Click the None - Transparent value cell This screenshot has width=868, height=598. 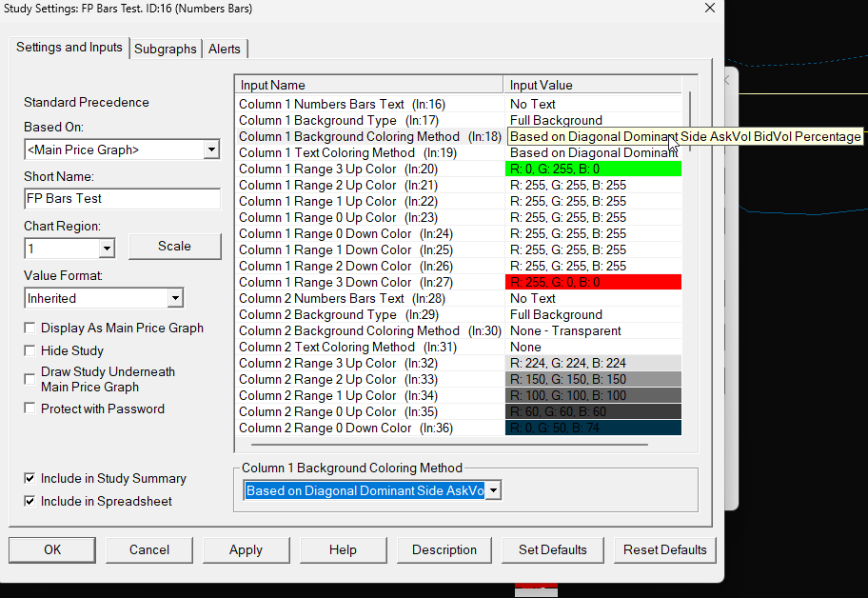[x=593, y=331]
